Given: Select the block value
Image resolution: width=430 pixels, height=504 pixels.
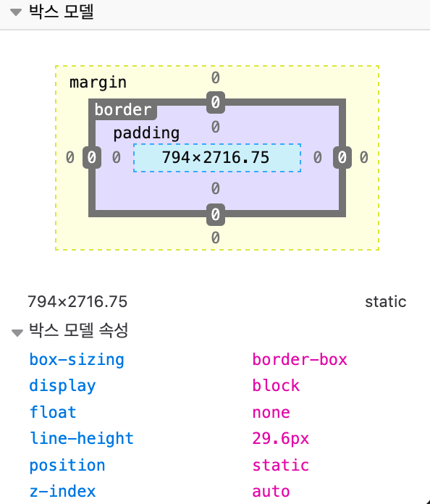Looking at the screenshot, I should click(x=276, y=385).
